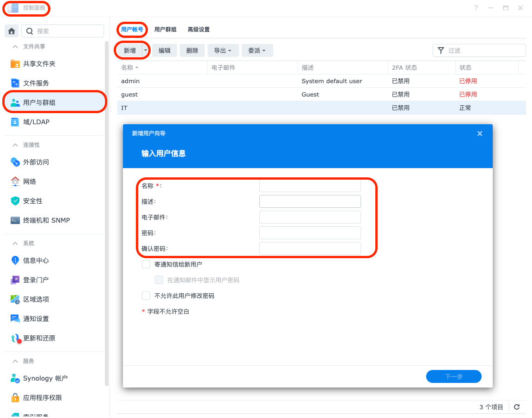Image resolution: width=532 pixels, height=418 pixels.
Task: Open the 委派 dropdown menu
Action: point(257,51)
